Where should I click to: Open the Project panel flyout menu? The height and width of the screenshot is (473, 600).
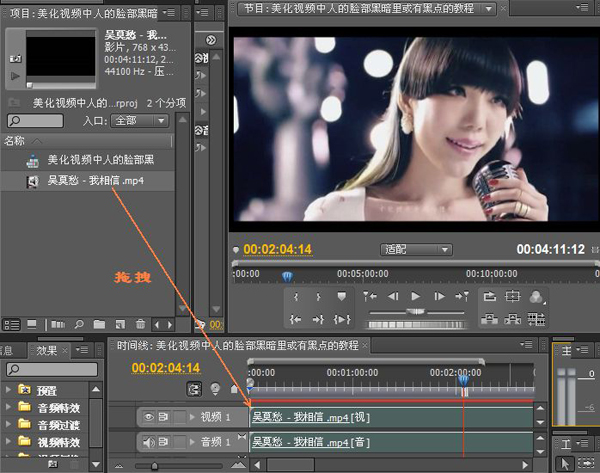169,13
